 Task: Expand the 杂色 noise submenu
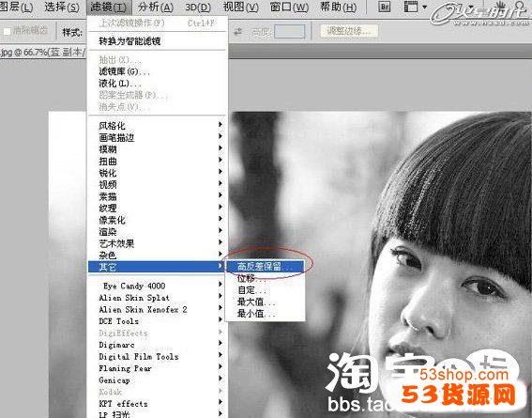(x=158, y=255)
